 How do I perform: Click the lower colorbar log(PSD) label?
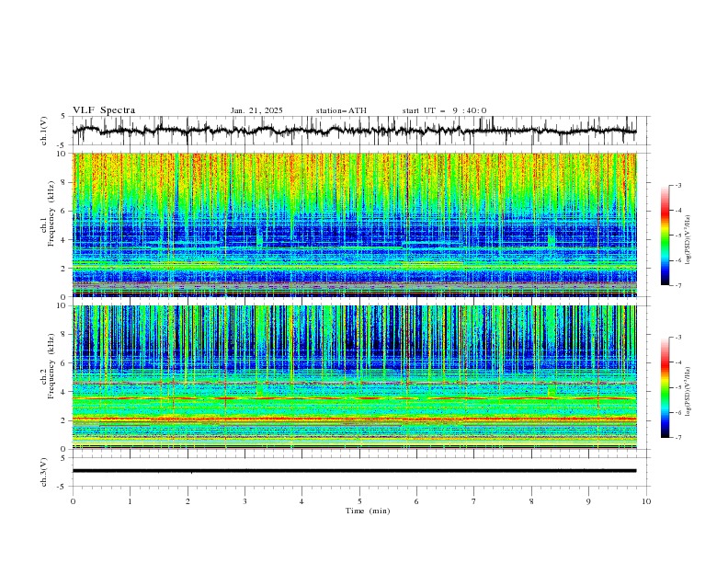pyautogui.click(x=688, y=391)
